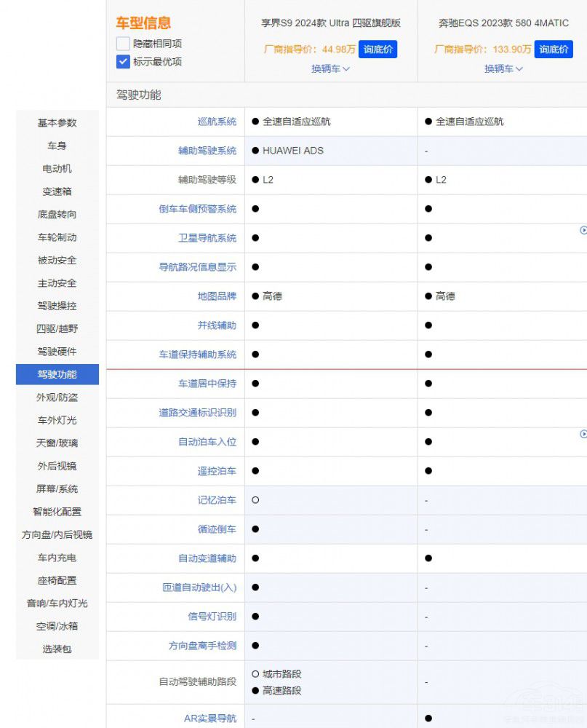Viewport: 587px width, 728px height.
Task: Jump to the 选装包 section
Action: pyautogui.click(x=56, y=649)
